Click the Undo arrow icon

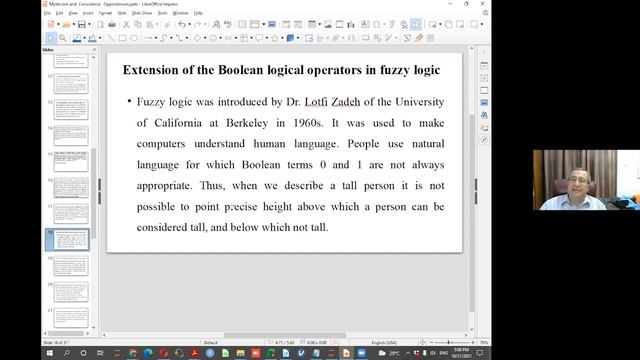pyautogui.click(x=182, y=24)
